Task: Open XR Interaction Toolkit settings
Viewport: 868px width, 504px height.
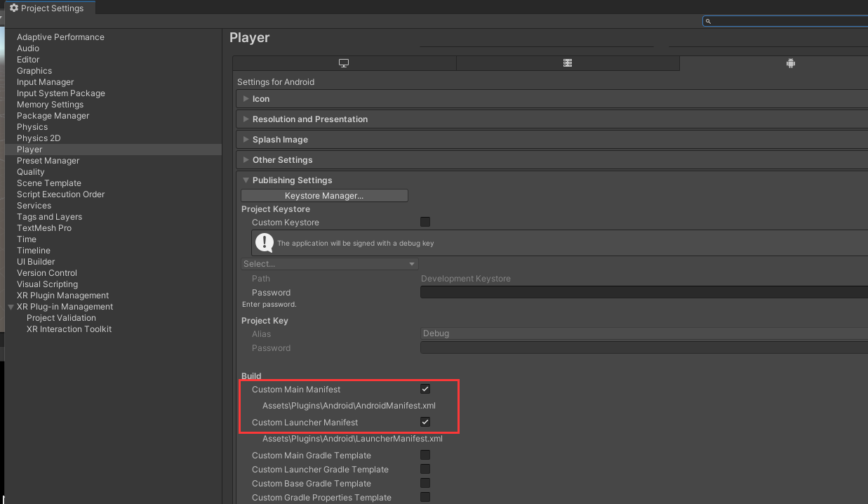Action: [x=69, y=329]
